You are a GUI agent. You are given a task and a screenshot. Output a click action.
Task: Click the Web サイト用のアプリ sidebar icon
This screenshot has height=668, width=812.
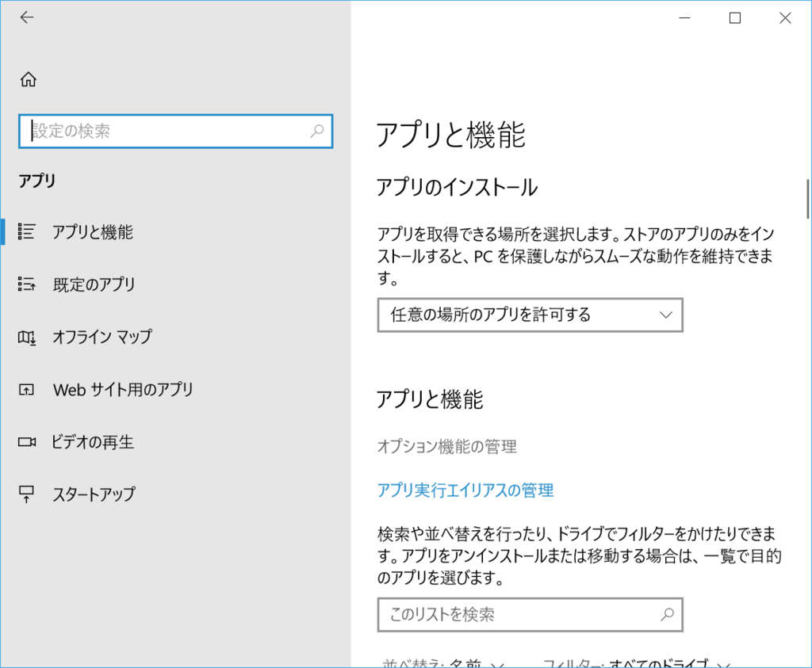tap(26, 389)
